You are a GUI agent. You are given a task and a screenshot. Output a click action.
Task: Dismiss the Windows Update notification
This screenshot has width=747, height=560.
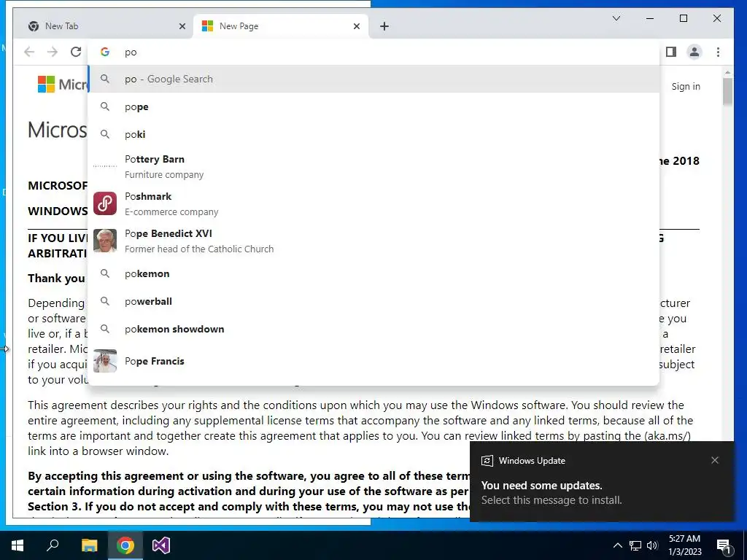pyautogui.click(x=715, y=460)
